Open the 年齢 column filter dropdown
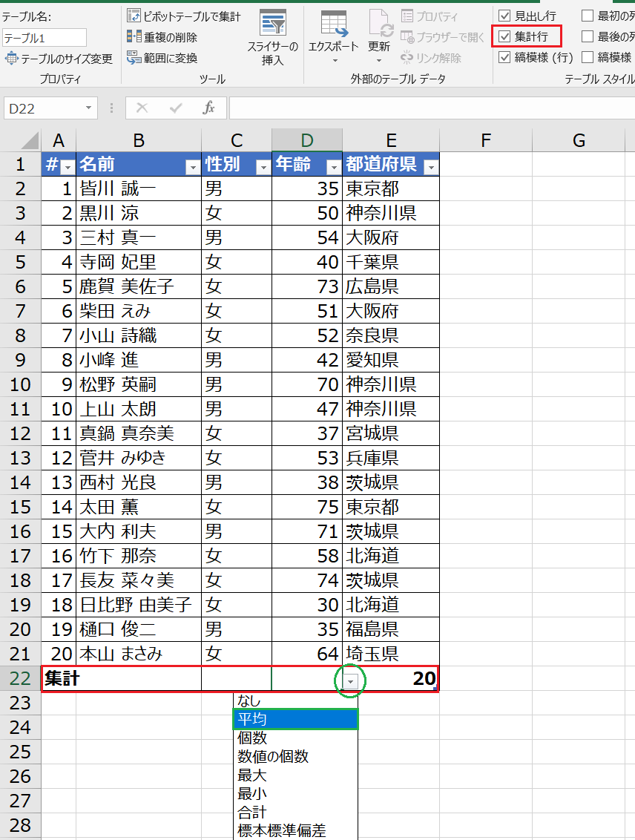Image resolution: width=635 pixels, height=840 pixels. point(334,167)
